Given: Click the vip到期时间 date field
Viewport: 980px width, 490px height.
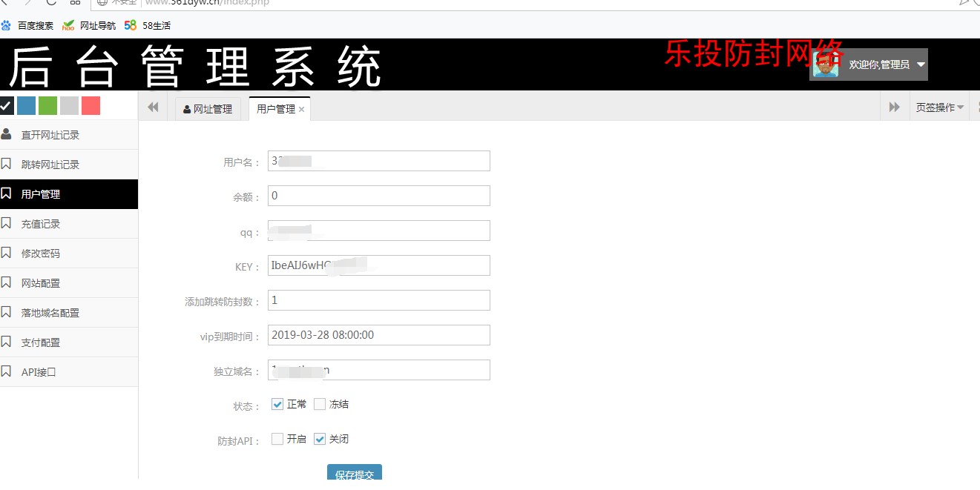Looking at the screenshot, I should [379, 335].
